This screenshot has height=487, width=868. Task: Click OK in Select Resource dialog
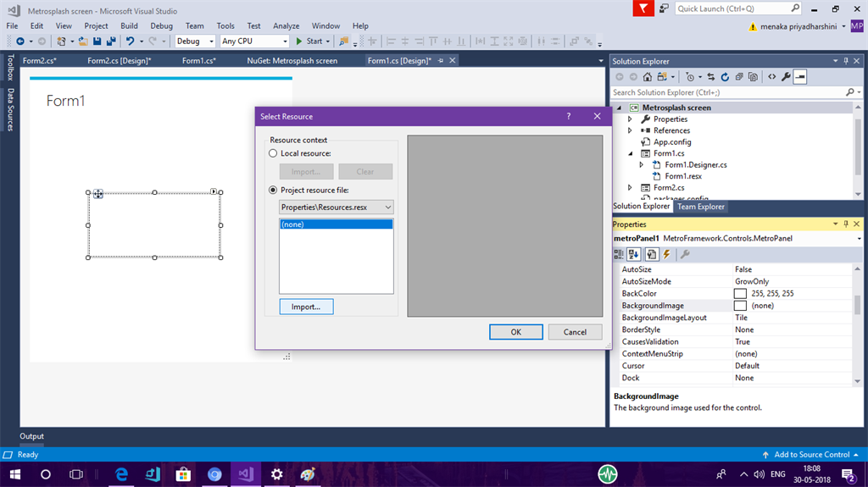(516, 332)
